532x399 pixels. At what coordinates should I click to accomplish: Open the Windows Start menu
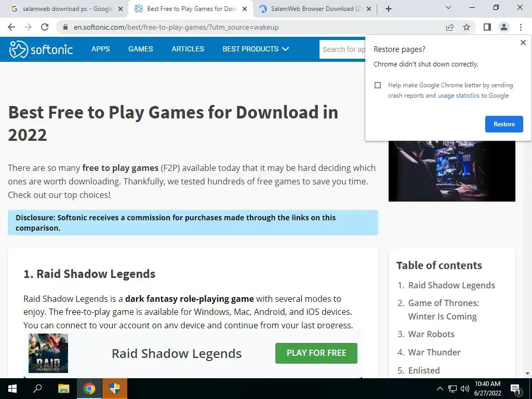point(12,389)
